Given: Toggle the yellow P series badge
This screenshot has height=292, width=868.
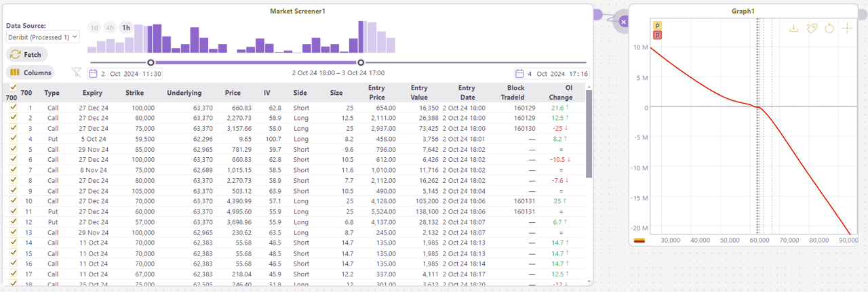Looking at the screenshot, I should coord(658,26).
